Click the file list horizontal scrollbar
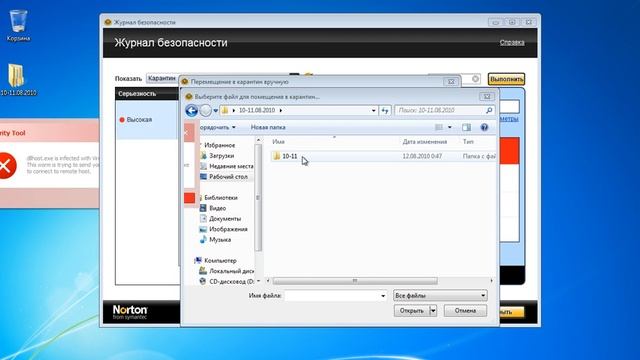This screenshot has width=640, height=360. click(355, 281)
